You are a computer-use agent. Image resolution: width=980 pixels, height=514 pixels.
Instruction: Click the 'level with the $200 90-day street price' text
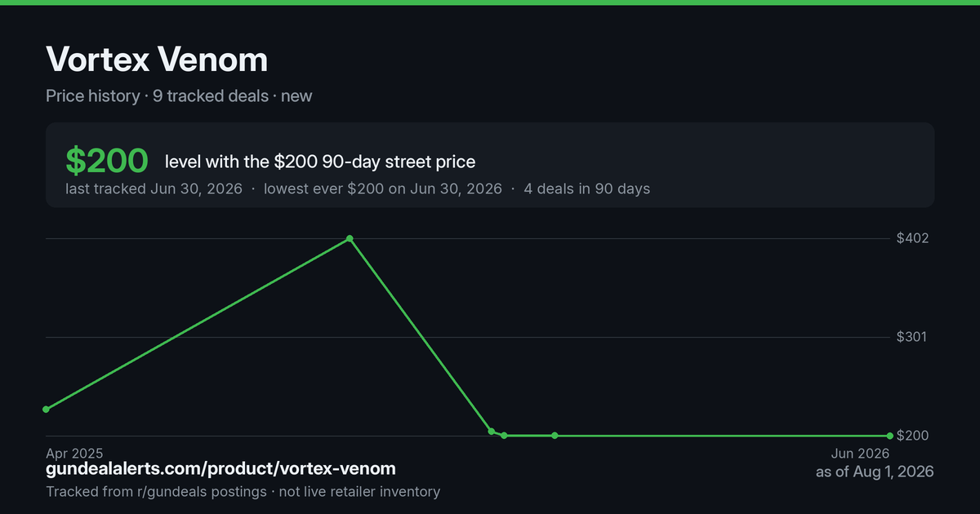pos(320,162)
